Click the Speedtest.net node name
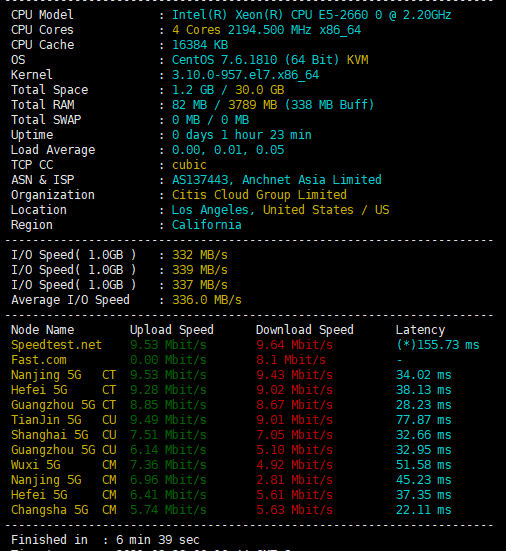 click(56, 345)
